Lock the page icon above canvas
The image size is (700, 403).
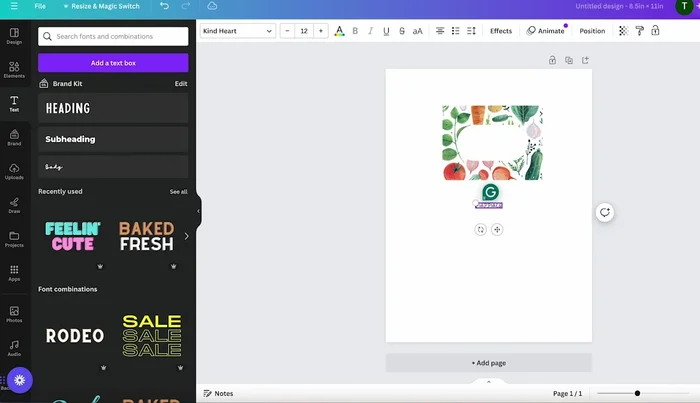552,60
